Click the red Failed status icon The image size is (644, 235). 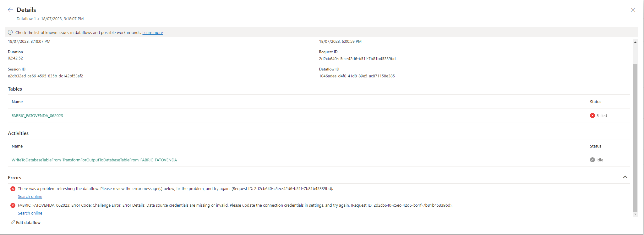pyautogui.click(x=592, y=115)
